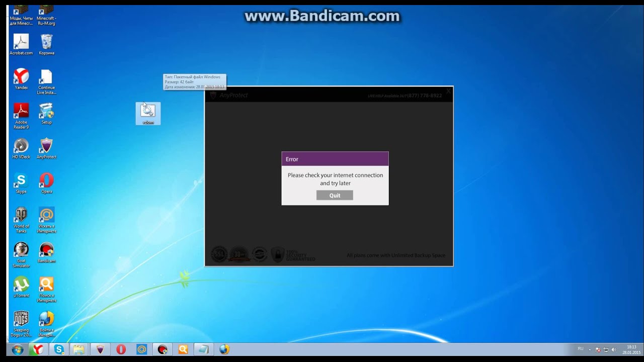The width and height of the screenshot is (644, 362).
Task: Open the volume speaker tray icon
Action: [x=613, y=349]
